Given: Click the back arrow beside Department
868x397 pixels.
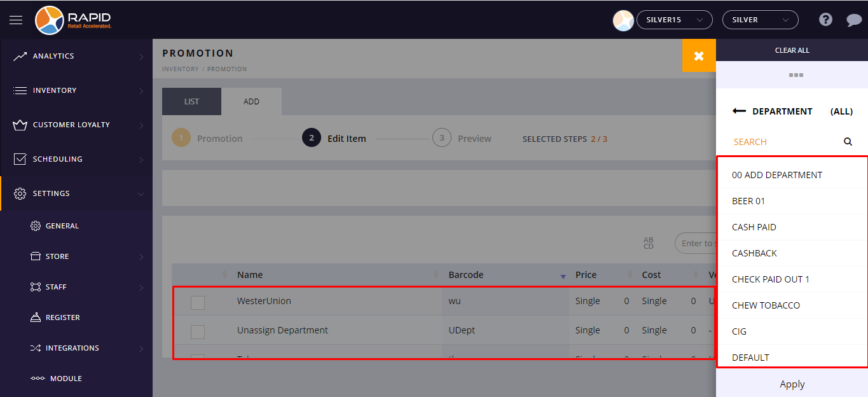Looking at the screenshot, I should click(x=738, y=111).
